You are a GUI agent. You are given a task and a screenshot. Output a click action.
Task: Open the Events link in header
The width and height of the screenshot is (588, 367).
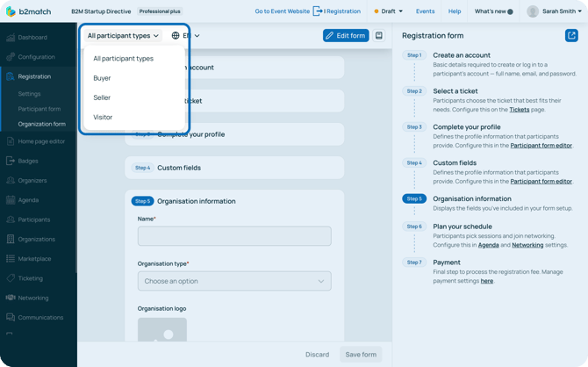[425, 11]
